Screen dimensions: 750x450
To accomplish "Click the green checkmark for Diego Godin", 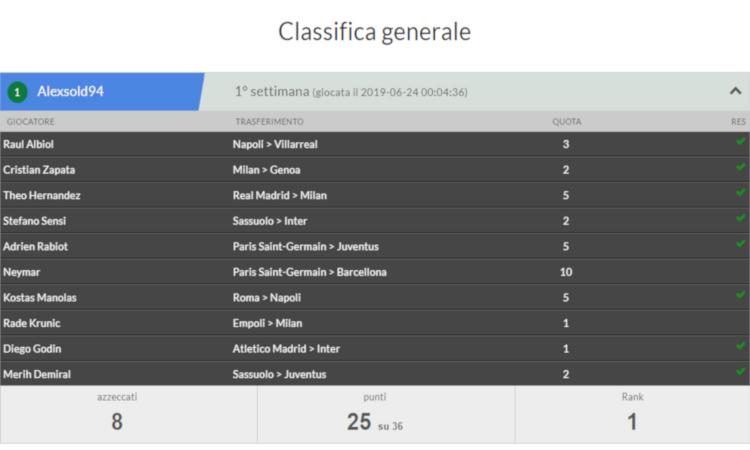I will (x=740, y=346).
